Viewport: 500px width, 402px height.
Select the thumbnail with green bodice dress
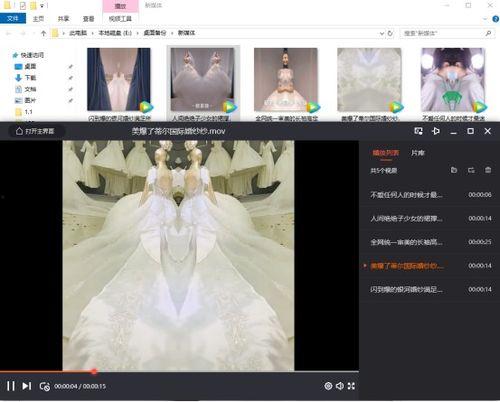pyautogui.click(x=453, y=79)
